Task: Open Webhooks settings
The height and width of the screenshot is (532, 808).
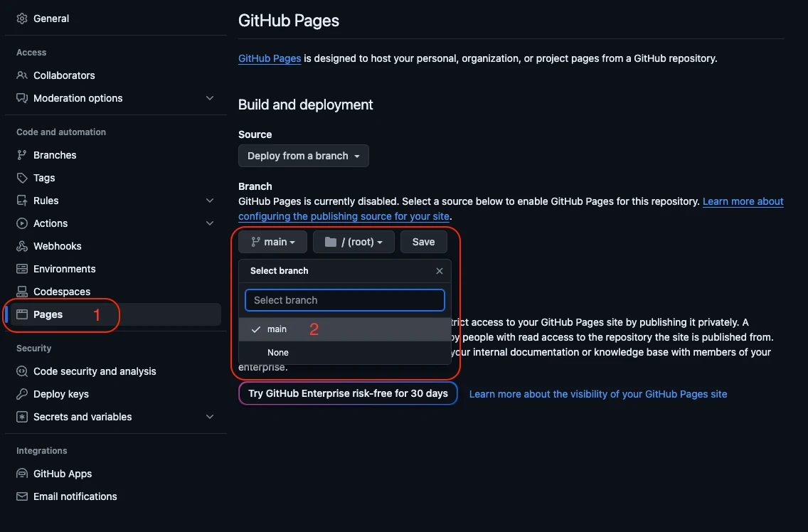Action: pyautogui.click(x=57, y=246)
